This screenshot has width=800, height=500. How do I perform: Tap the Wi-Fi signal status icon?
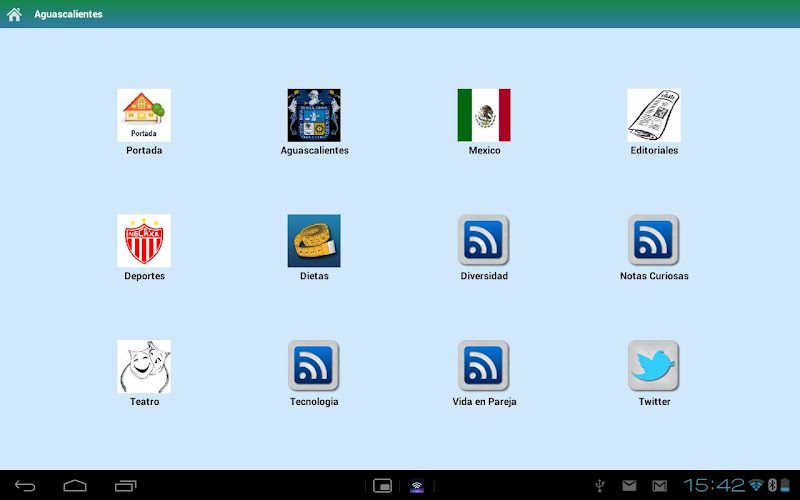pyautogui.click(x=756, y=485)
